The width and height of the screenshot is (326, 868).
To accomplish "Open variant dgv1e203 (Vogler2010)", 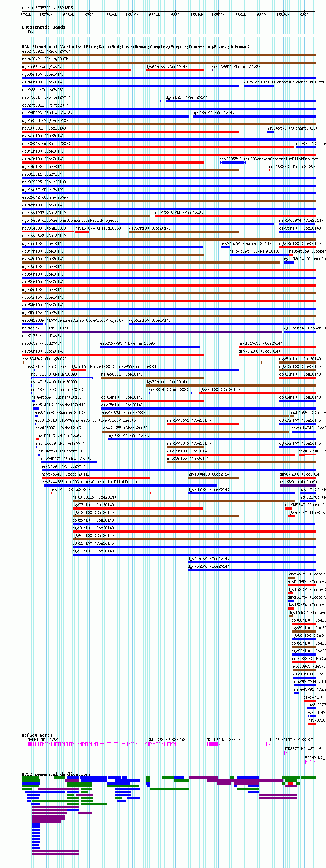I will coord(45,120).
